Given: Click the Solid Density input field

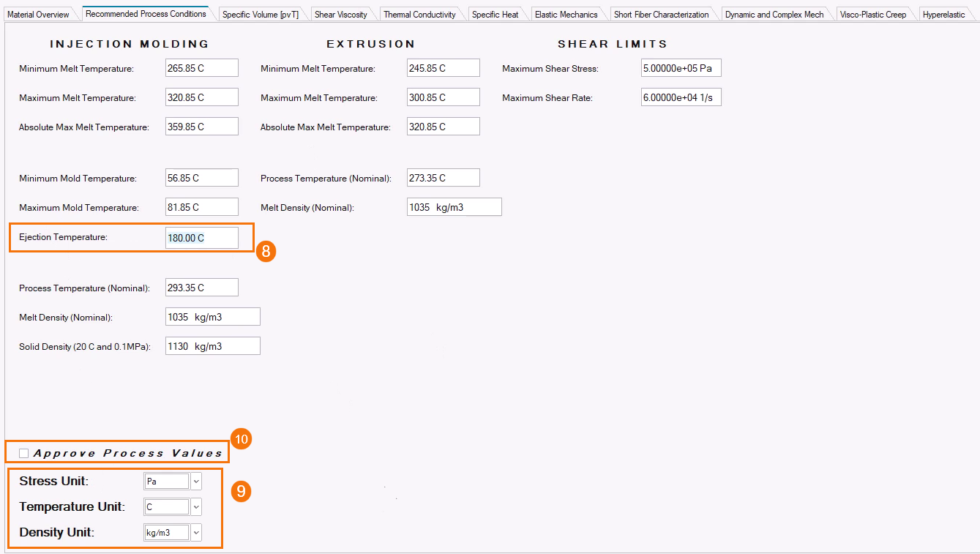Looking at the screenshot, I should click(213, 346).
